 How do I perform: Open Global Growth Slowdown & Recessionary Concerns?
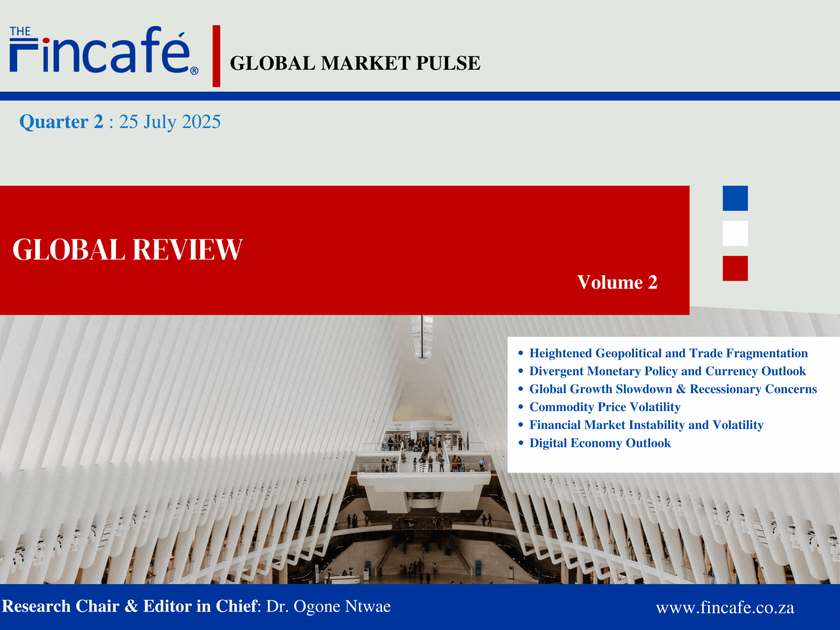point(673,389)
